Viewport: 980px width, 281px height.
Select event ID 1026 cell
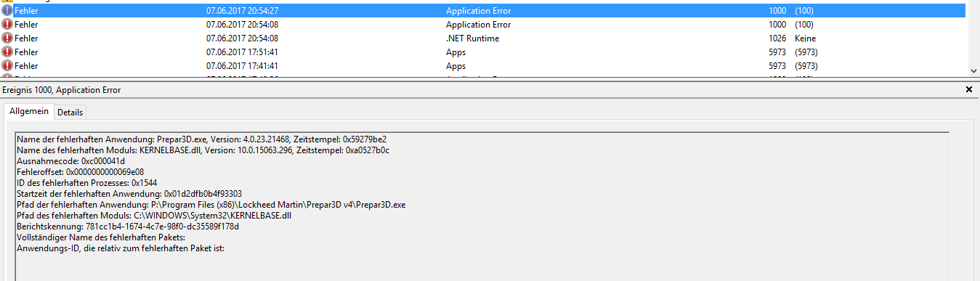point(777,38)
